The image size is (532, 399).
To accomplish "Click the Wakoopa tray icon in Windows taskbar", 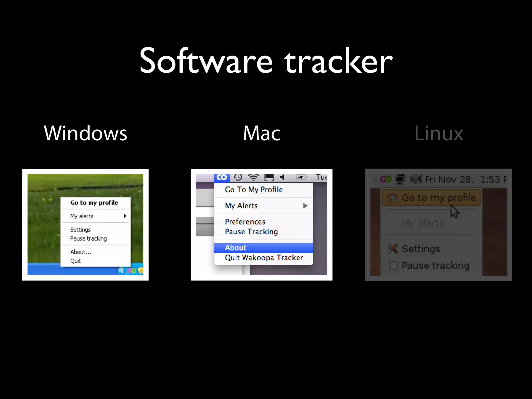I will [x=132, y=271].
